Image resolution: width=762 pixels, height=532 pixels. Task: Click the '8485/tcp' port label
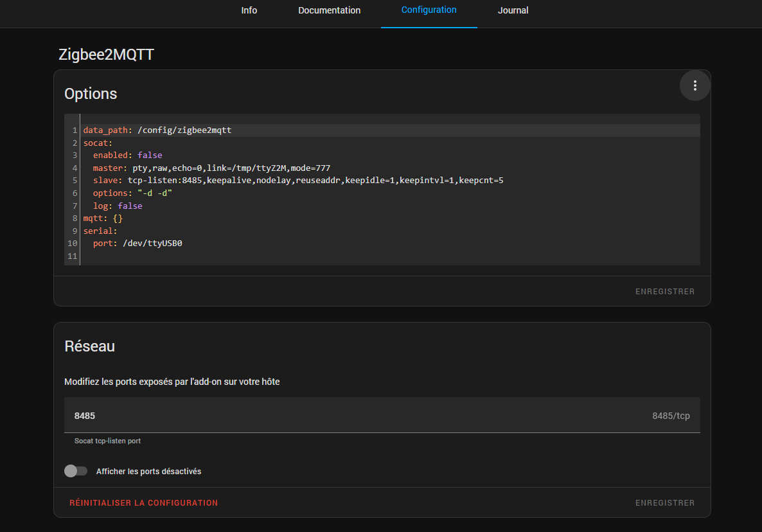[x=671, y=416]
